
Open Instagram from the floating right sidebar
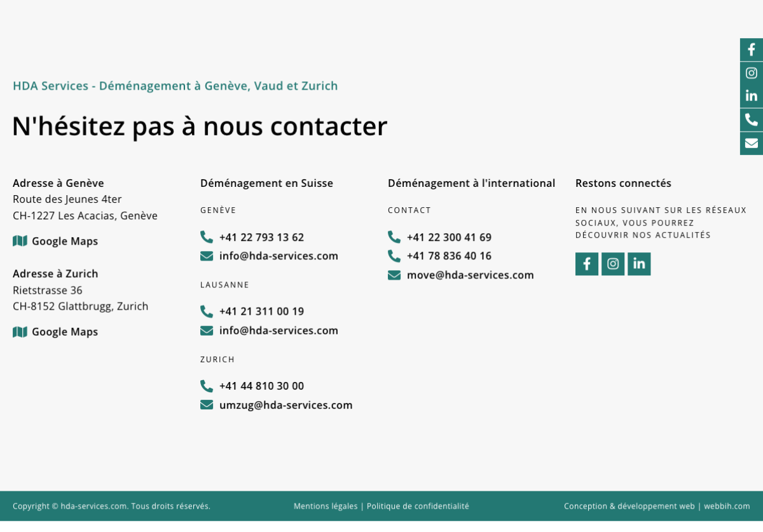(x=751, y=73)
